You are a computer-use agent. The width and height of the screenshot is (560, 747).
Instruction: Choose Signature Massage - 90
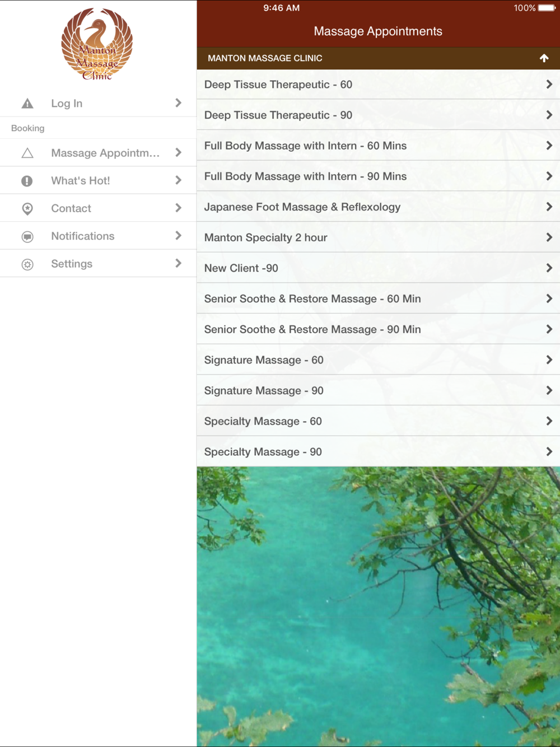click(x=379, y=390)
